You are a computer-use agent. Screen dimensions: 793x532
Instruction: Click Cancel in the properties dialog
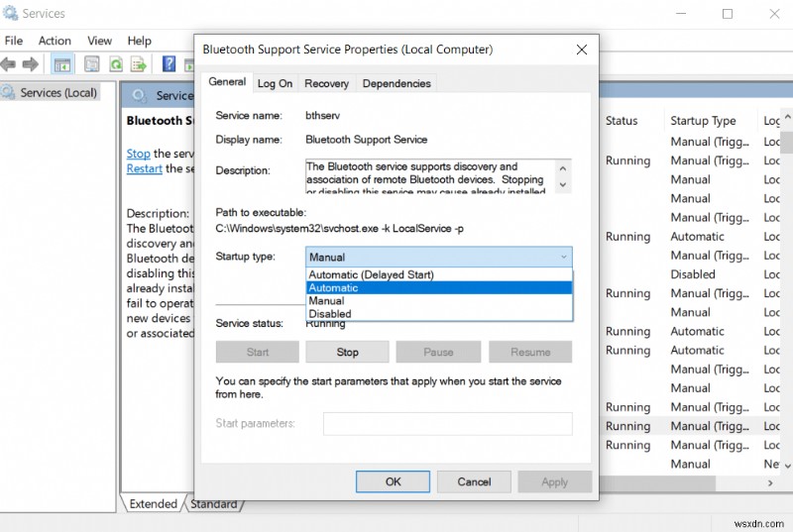tap(474, 482)
